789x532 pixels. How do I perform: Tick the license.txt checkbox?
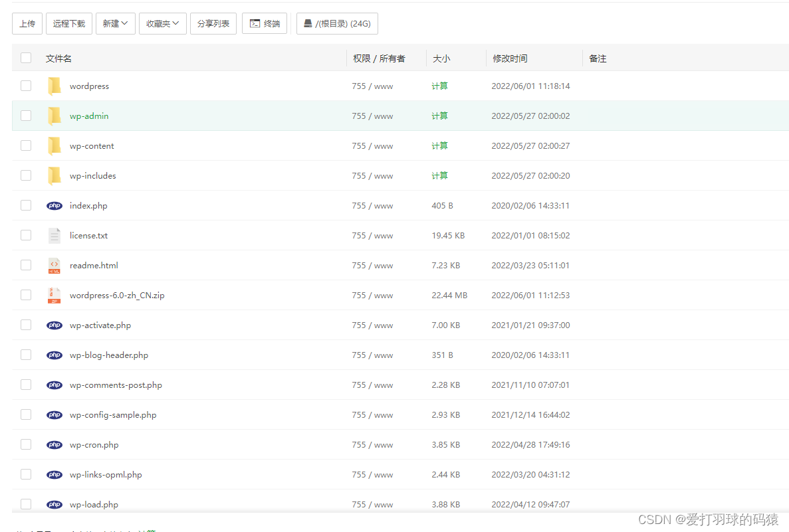click(x=26, y=235)
